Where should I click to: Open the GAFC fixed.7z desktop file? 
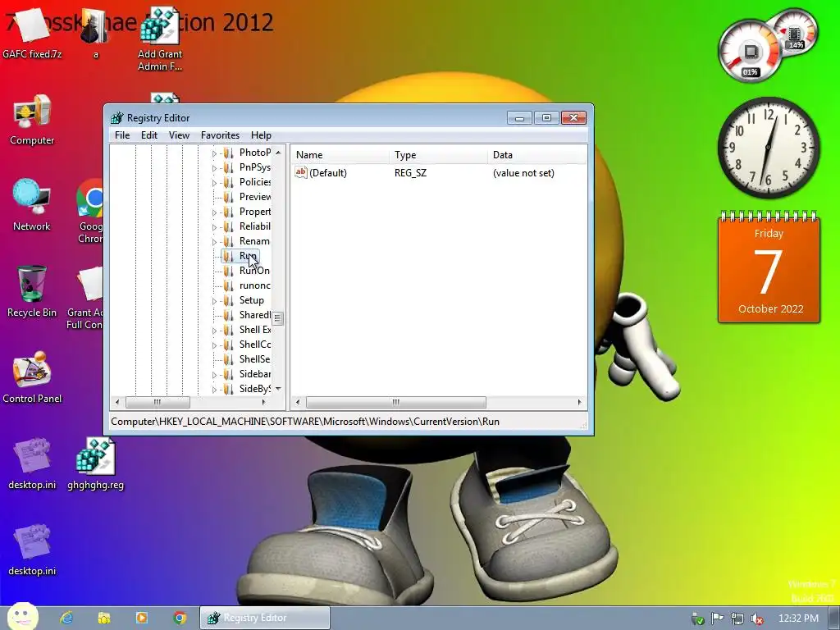tap(32, 32)
